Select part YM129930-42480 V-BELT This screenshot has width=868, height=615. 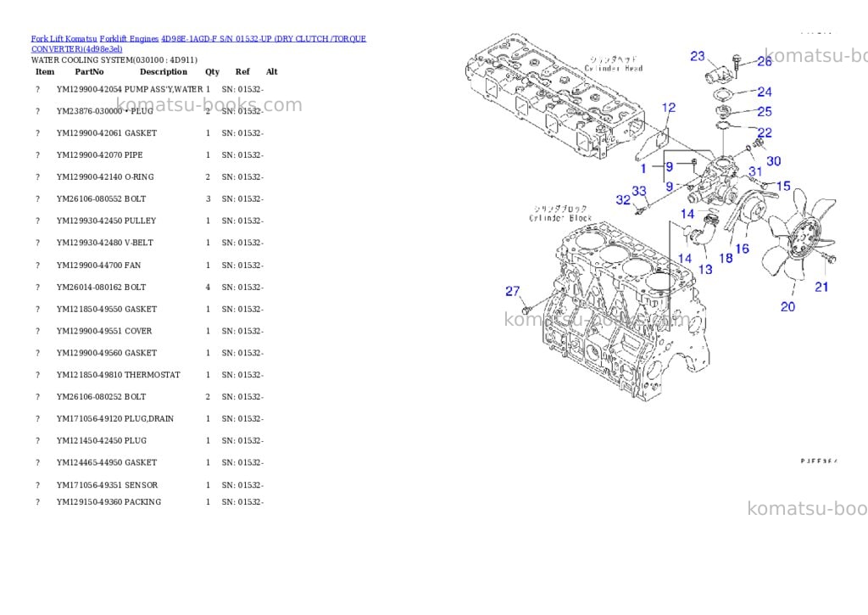pos(104,242)
